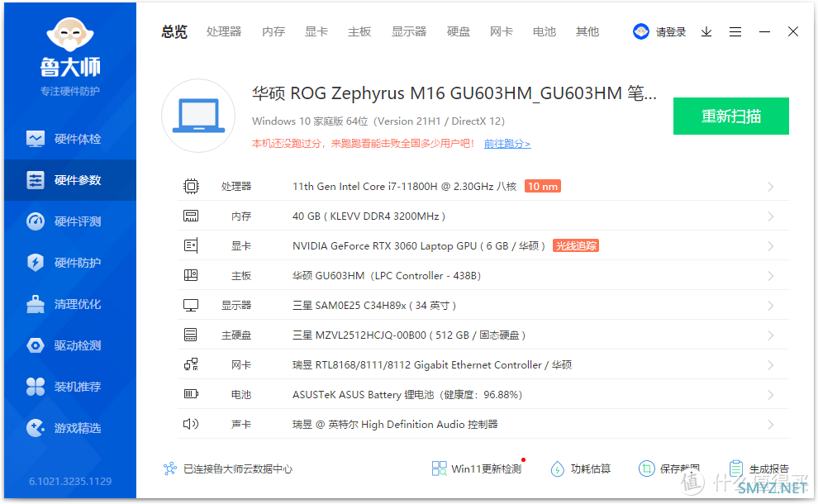The image size is (818, 504).
Task: Select the 硬件参数 sidebar item
Action: tap(70, 180)
